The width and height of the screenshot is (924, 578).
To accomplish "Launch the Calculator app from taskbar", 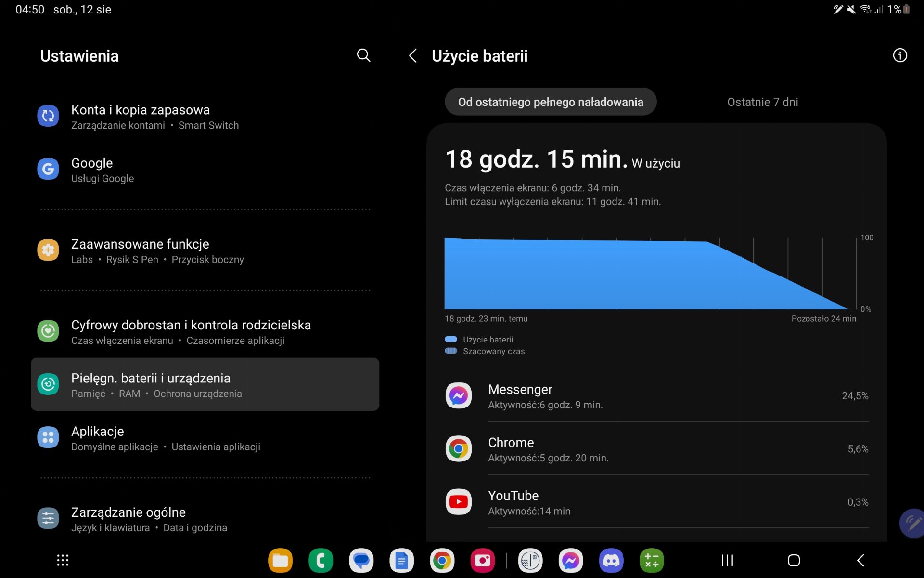I will click(652, 561).
